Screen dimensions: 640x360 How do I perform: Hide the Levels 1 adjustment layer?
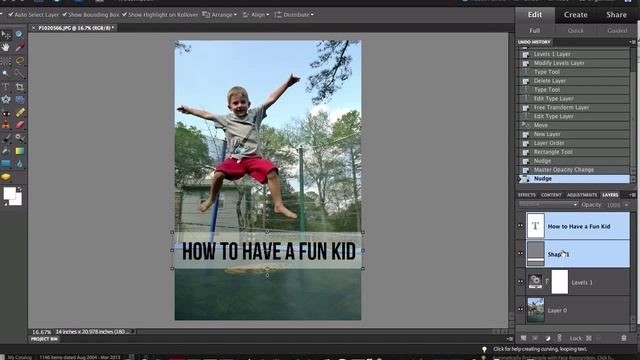[520, 282]
